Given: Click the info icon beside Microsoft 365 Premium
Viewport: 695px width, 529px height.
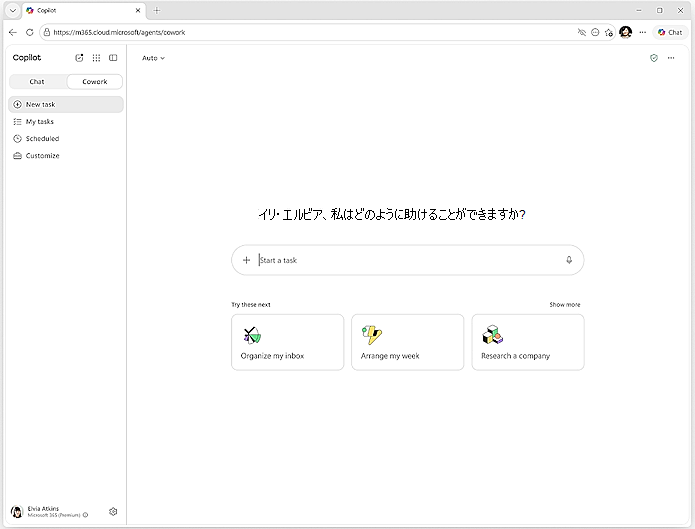Looking at the screenshot, I should pyautogui.click(x=86, y=515).
